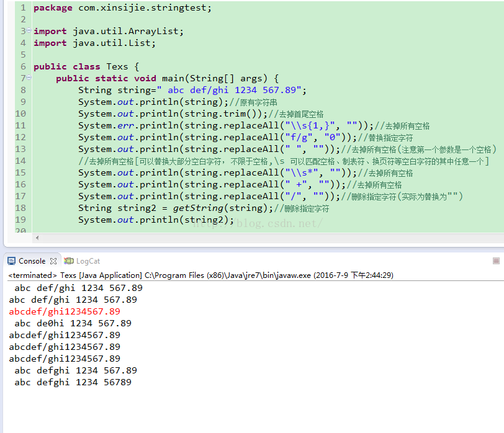Click the horizontal scrollbar left arrow
Image resolution: width=504 pixels, height=433 pixels.
(37, 238)
